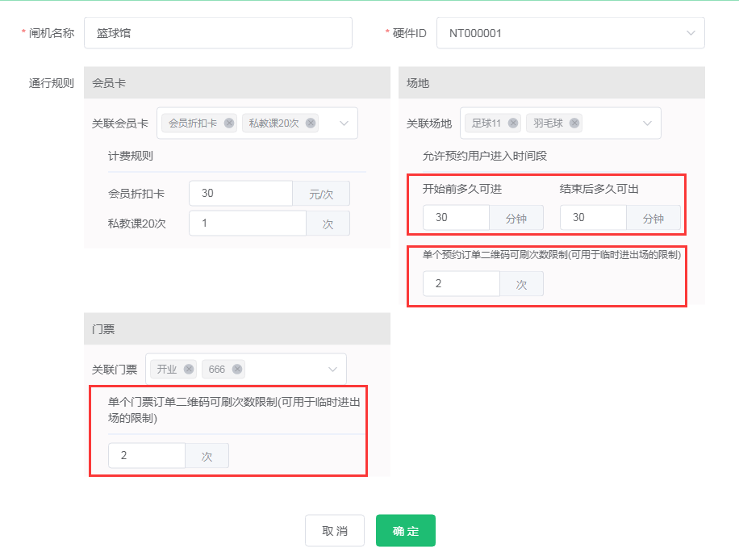Remove the 666 ticket tag
Viewport: 739px width, 560px height.
point(237,370)
